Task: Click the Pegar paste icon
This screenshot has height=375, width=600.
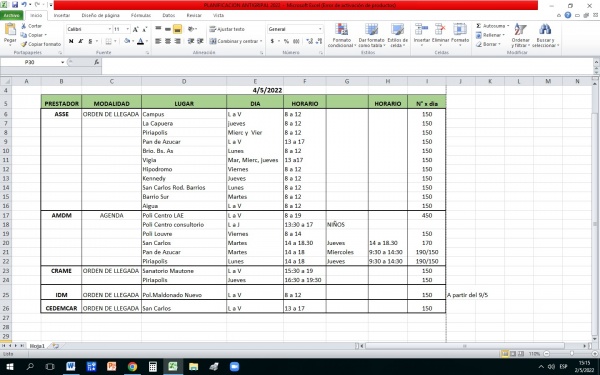Action: tap(10, 30)
